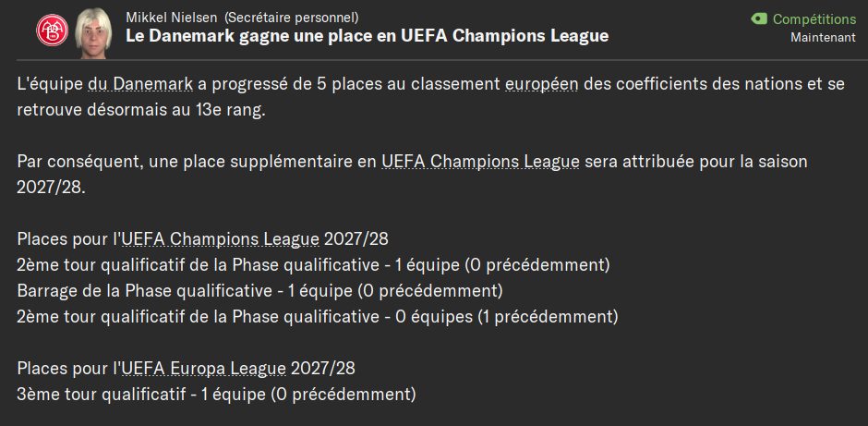This screenshot has width=868, height=426.
Task: Select the Compétitions category label
Action: pyautogui.click(x=814, y=18)
